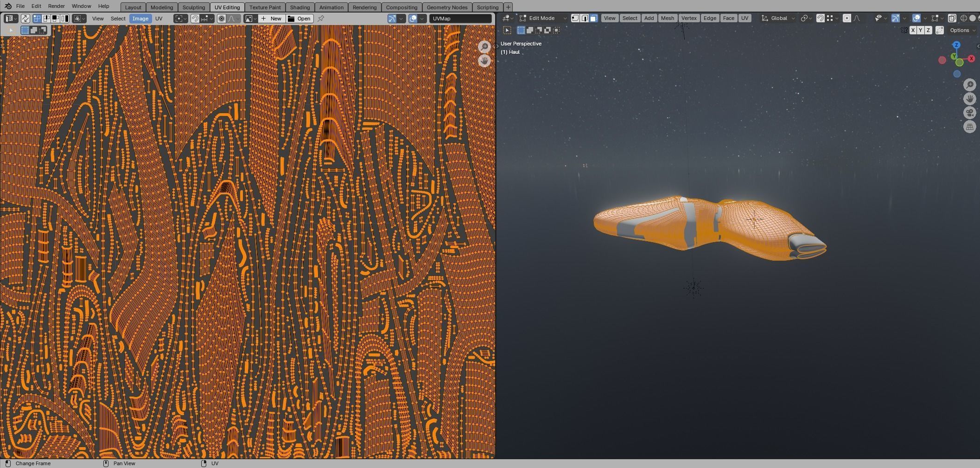Pin the image in UV editor
Screen dimensions: 980x468
tap(320, 19)
